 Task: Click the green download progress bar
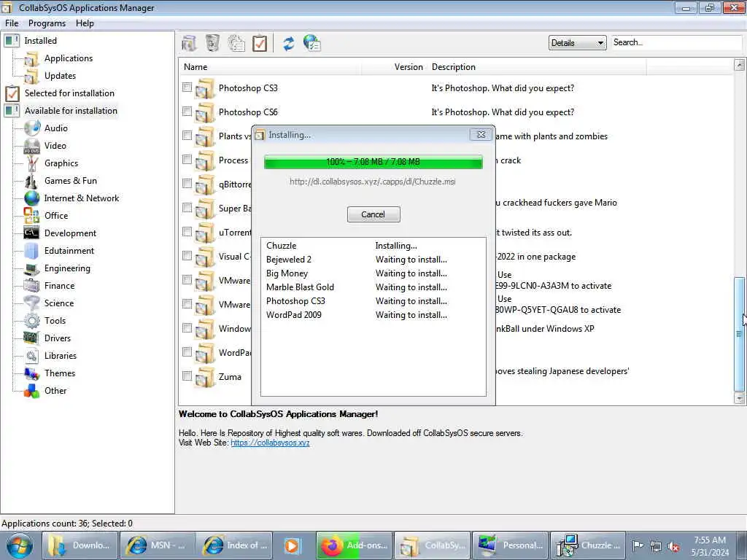click(373, 162)
